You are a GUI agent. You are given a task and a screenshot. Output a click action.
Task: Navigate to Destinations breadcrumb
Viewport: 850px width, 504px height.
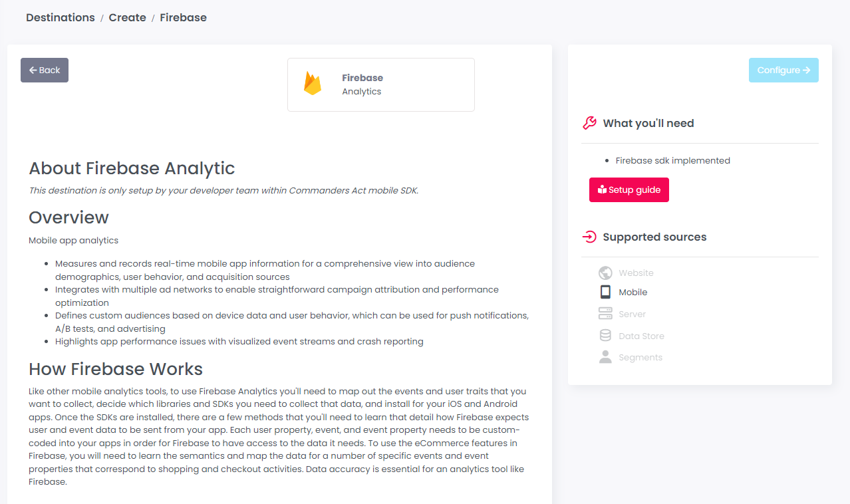point(61,18)
